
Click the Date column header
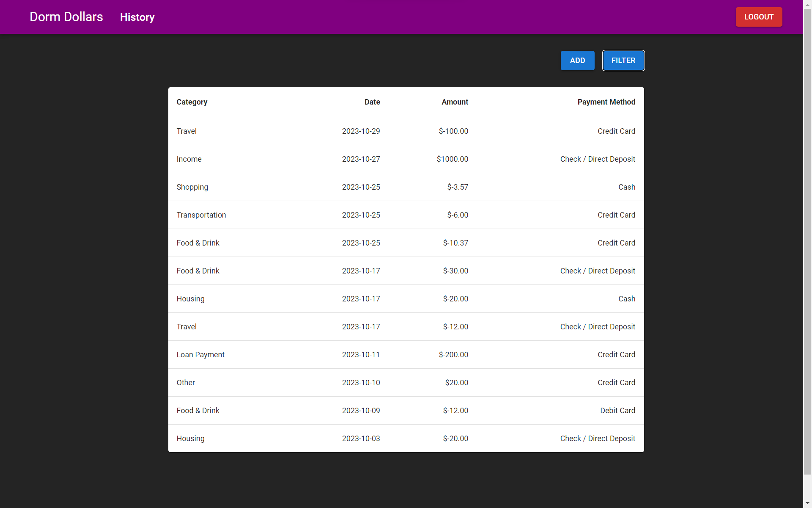pos(372,102)
